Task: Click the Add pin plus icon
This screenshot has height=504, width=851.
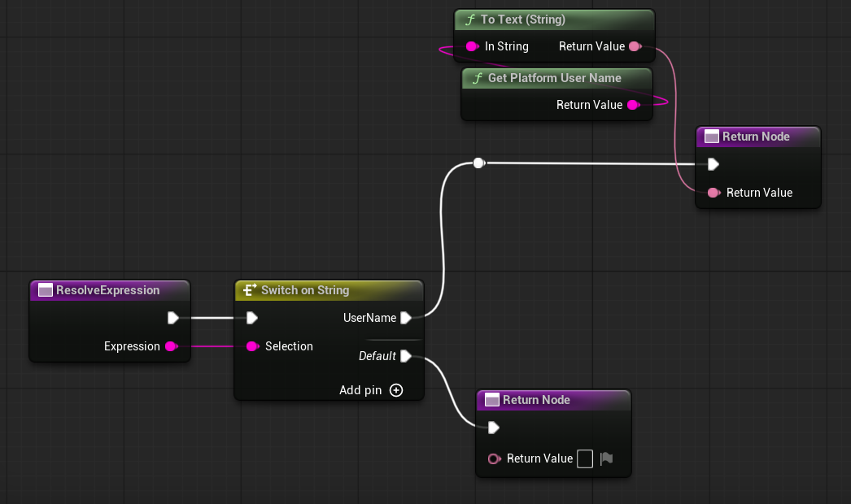Action: 396,390
